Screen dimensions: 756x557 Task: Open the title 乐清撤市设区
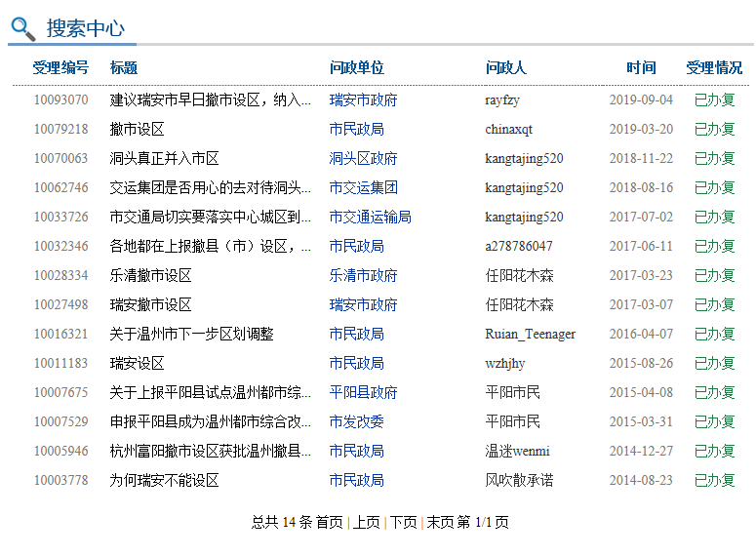click(151, 275)
